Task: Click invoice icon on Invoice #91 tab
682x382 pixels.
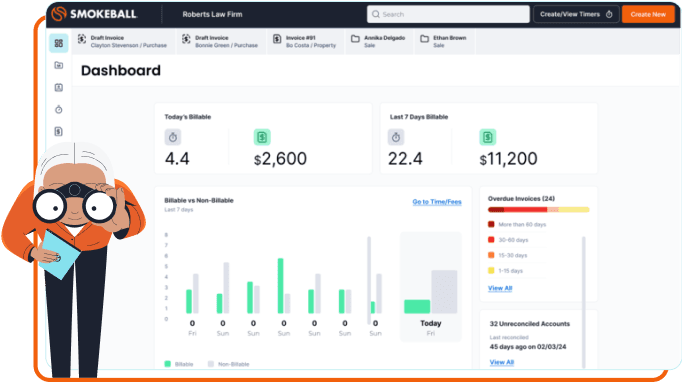Action: pos(277,39)
